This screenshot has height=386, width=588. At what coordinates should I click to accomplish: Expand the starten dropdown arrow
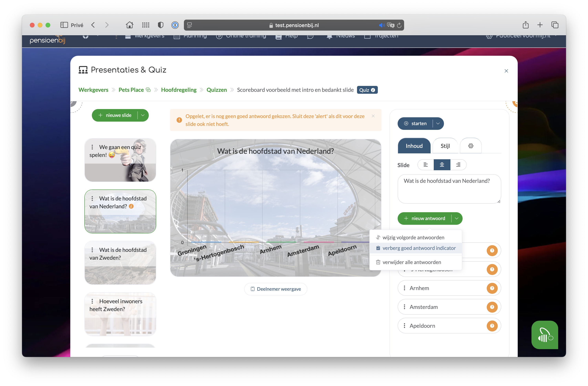[438, 124]
